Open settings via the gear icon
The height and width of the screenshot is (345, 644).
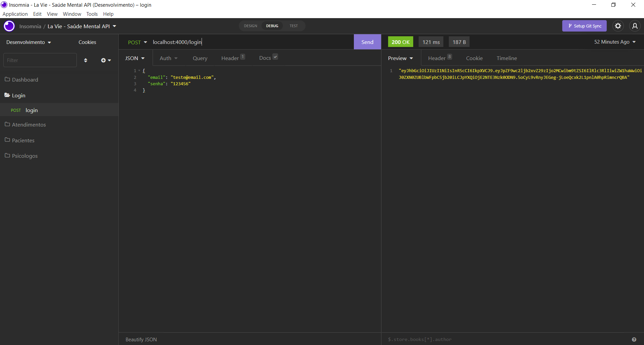[618, 26]
